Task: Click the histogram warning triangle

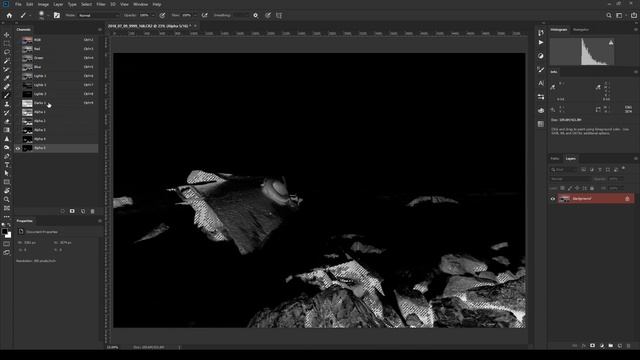Action: coord(611,42)
